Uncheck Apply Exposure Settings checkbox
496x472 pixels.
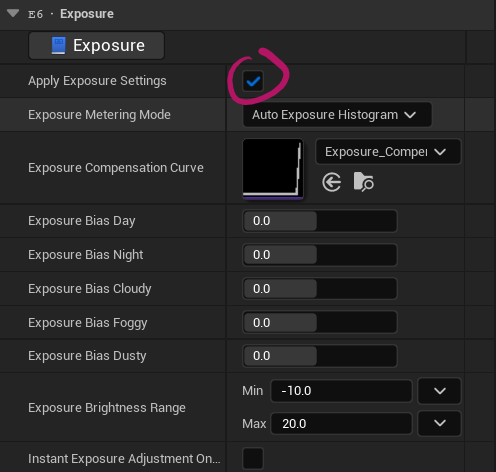point(253,81)
